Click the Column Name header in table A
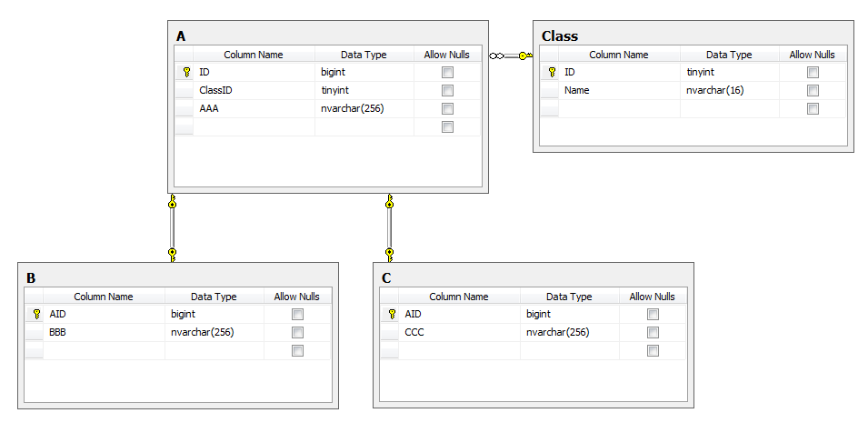The width and height of the screenshot is (868, 433). (254, 55)
